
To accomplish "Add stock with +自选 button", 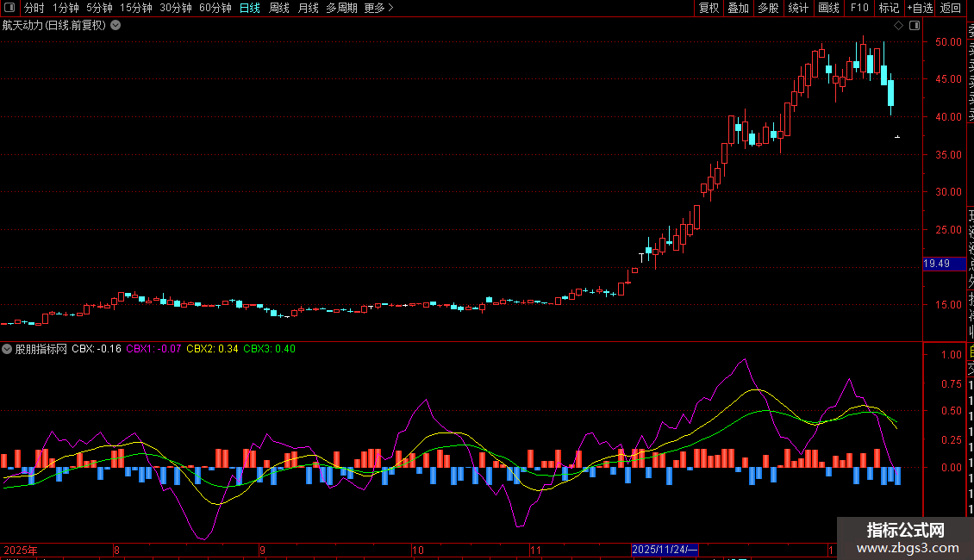I will [x=920, y=8].
